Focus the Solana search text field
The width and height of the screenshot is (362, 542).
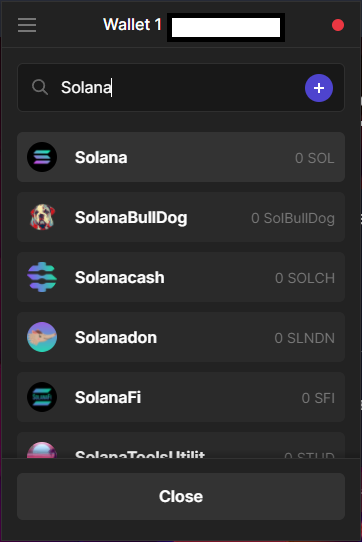(181, 87)
